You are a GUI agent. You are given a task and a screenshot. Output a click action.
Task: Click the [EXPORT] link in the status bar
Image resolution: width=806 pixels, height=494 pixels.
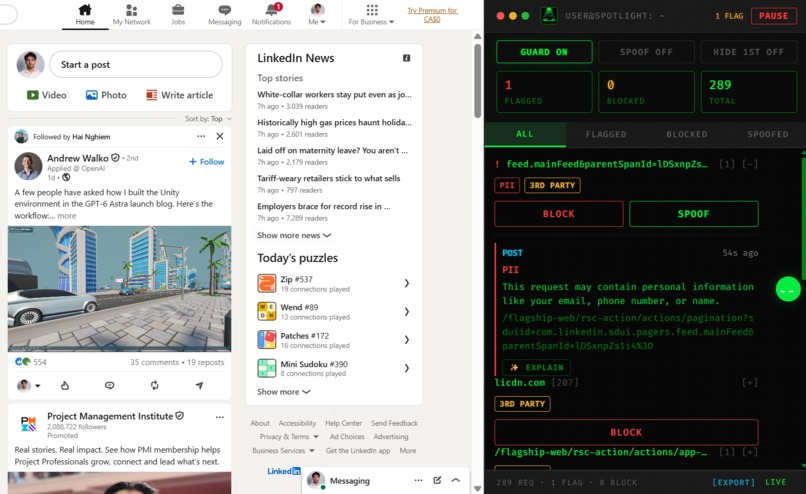[734, 482]
